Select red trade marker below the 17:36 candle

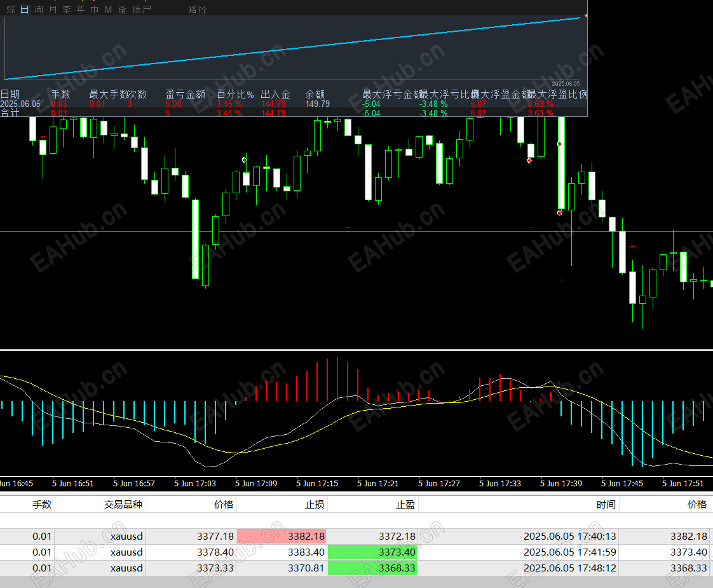tap(529, 161)
